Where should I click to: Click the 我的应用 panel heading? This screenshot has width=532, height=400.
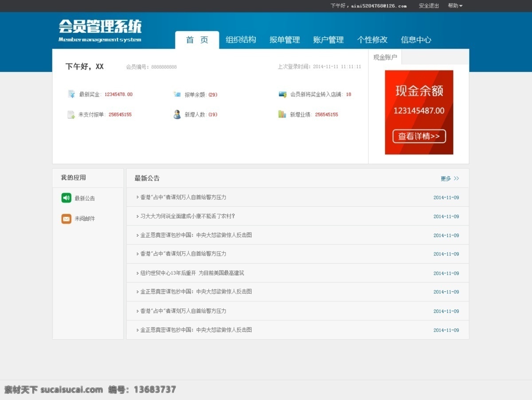tap(74, 177)
